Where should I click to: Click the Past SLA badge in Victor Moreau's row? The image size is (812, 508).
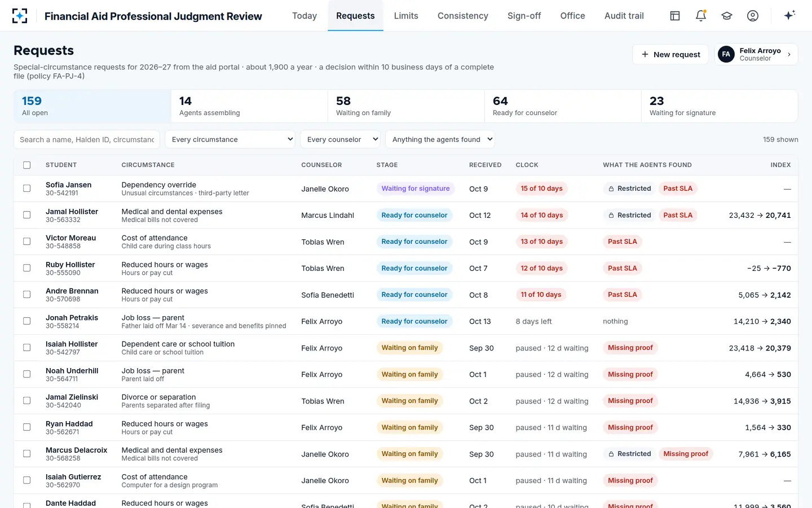pyautogui.click(x=623, y=242)
